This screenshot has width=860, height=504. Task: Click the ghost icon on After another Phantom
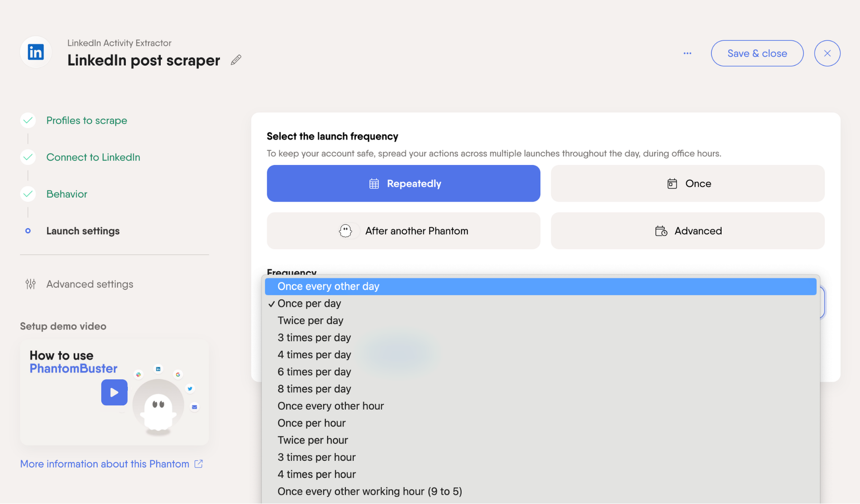click(346, 231)
